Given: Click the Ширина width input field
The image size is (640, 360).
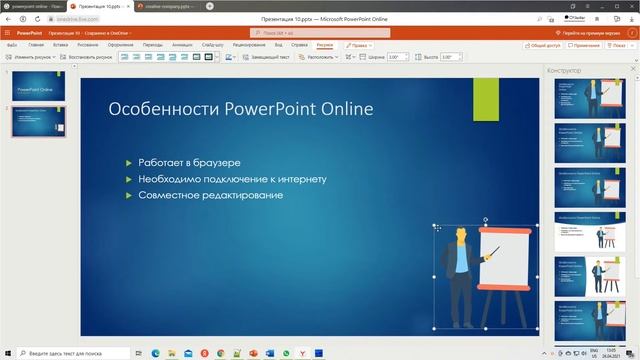Looking at the screenshot, I should (398, 57).
